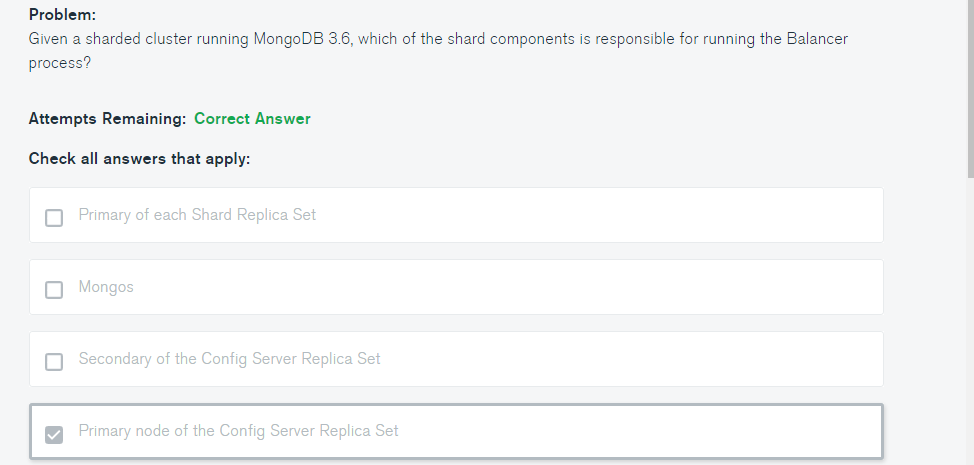Click 'Check all answers that apply:' instruction
The height and width of the screenshot is (465, 974).
[x=139, y=159]
